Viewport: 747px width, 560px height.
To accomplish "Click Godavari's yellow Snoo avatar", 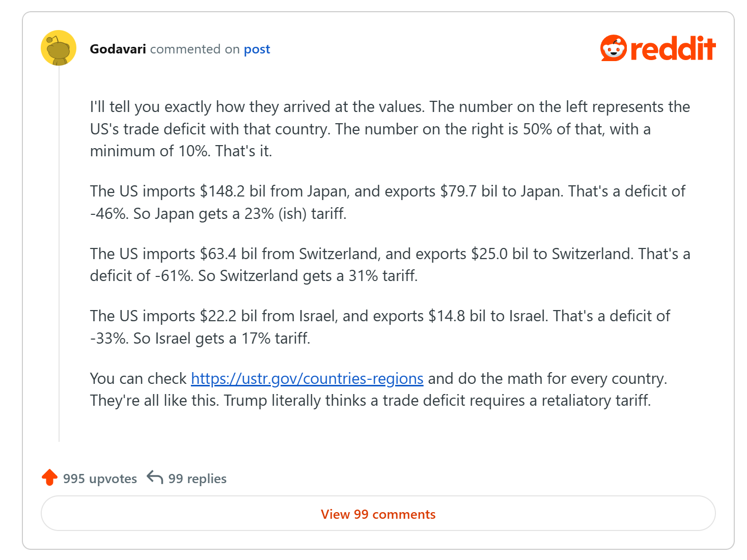I will (x=59, y=48).
